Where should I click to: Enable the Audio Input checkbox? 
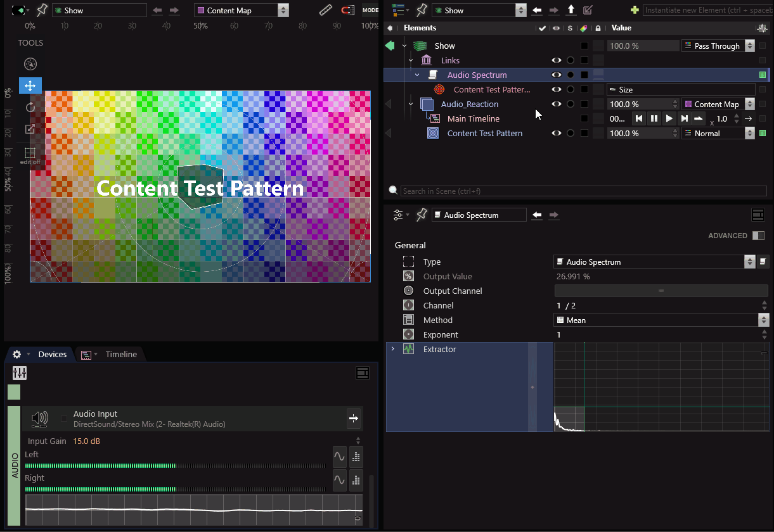click(63, 419)
